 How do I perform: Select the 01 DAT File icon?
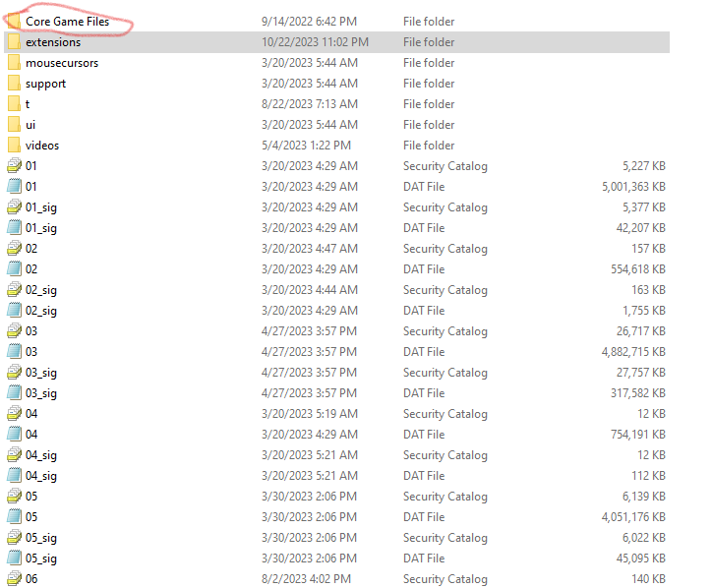click(x=14, y=187)
